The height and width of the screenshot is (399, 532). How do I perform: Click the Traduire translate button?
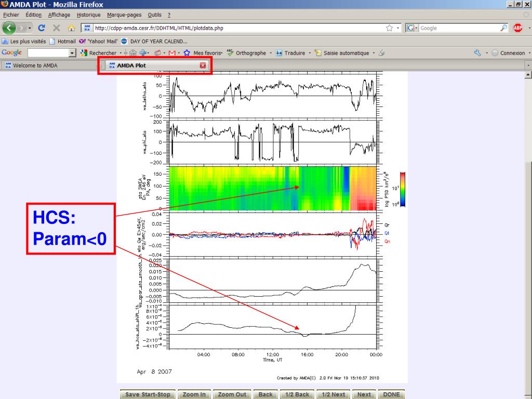[x=290, y=53]
